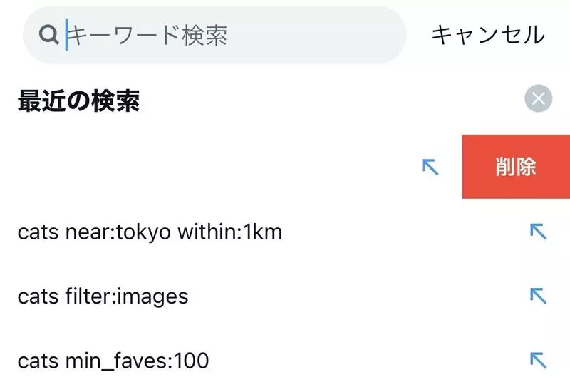The width and height of the screenshot is (570, 392).
Task: Click empty area at right end of search field
Action: pos(370,35)
